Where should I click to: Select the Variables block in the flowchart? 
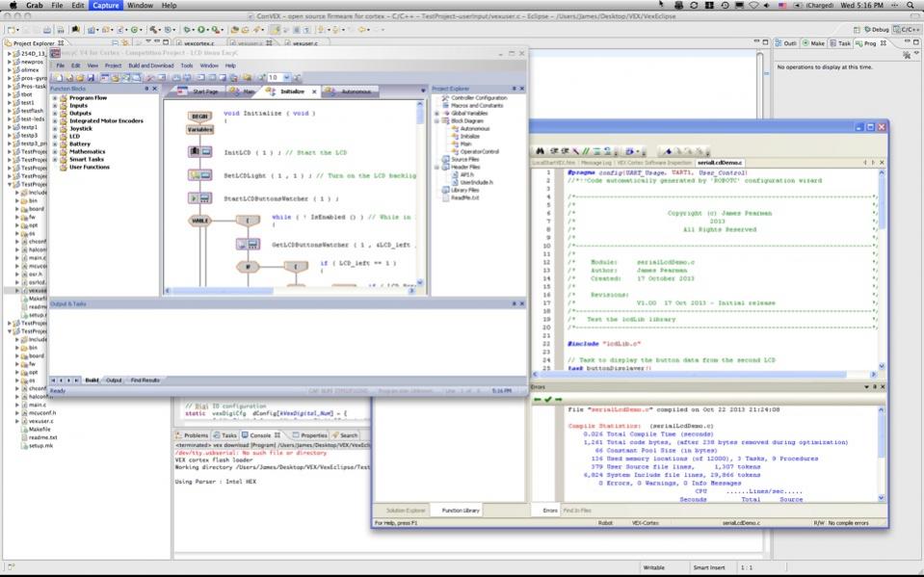pyautogui.click(x=199, y=129)
